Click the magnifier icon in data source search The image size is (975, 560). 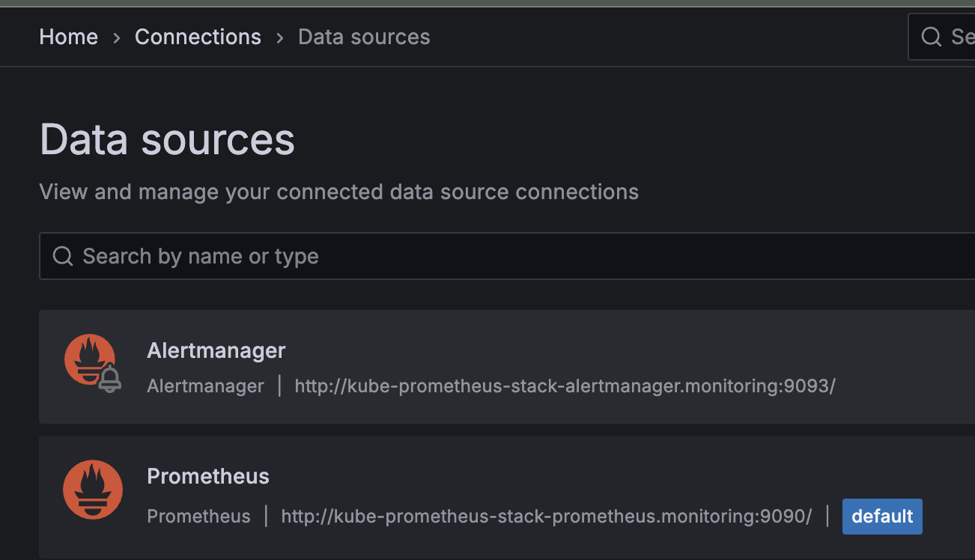click(63, 257)
